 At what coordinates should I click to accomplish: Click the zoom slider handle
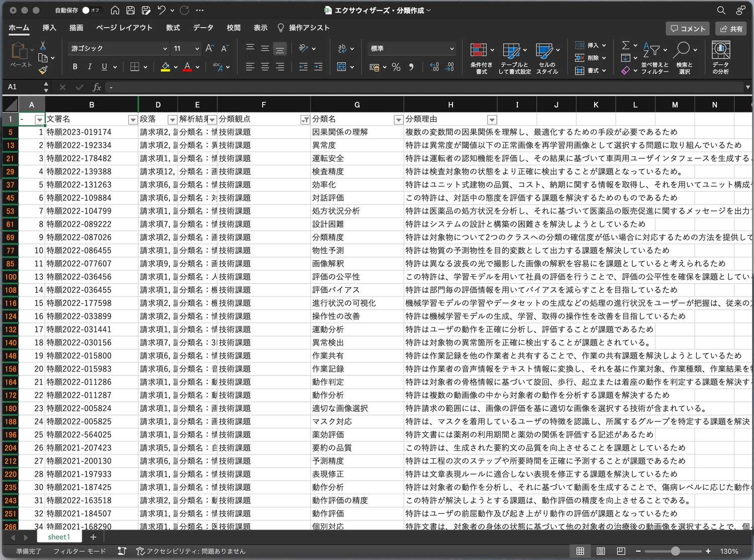[676, 551]
